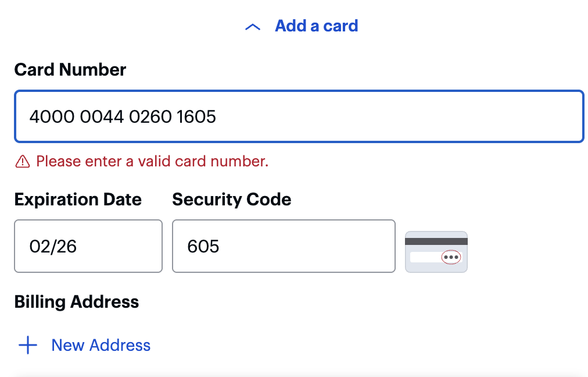Screen dimensions: 588x377
Task: Click the dark magnetic stripe on card image
Action: (x=436, y=240)
